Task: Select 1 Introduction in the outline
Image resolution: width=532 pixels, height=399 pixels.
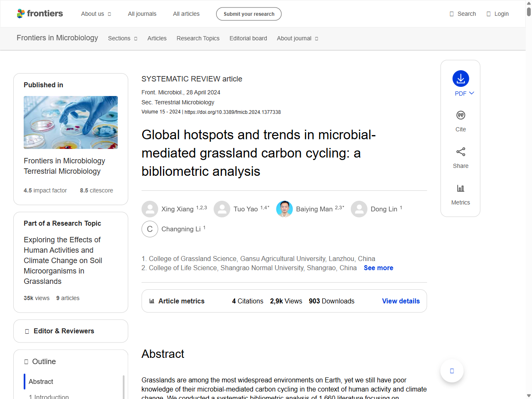Action: tap(49, 396)
